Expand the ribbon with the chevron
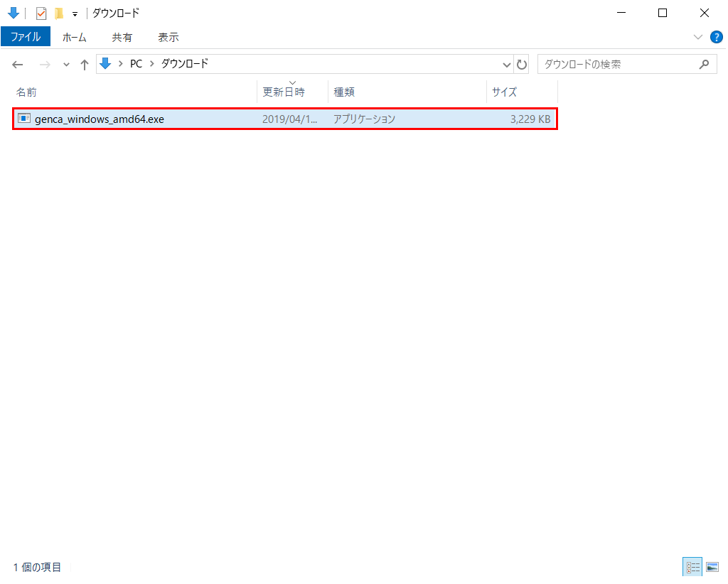The image size is (728, 584). (697, 37)
